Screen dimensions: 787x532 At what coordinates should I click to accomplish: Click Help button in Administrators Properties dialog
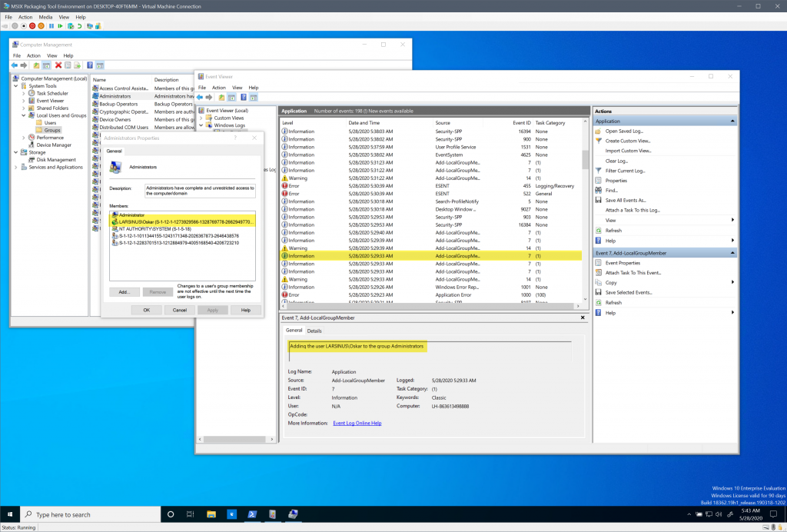click(x=245, y=310)
